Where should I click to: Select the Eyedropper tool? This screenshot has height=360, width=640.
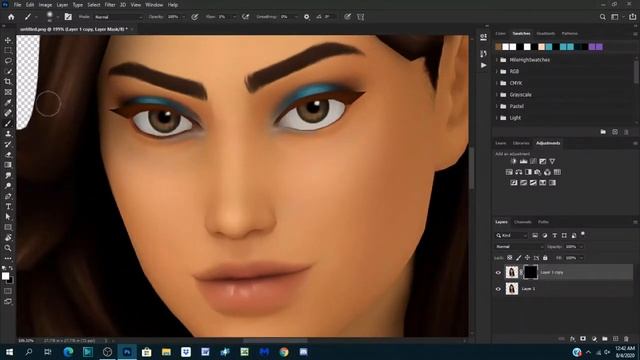[8, 102]
